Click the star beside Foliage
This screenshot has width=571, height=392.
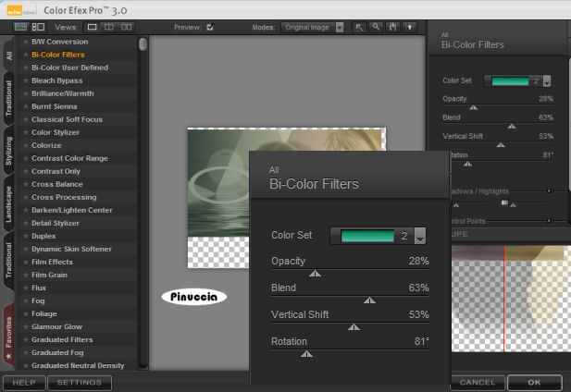pyautogui.click(x=26, y=313)
